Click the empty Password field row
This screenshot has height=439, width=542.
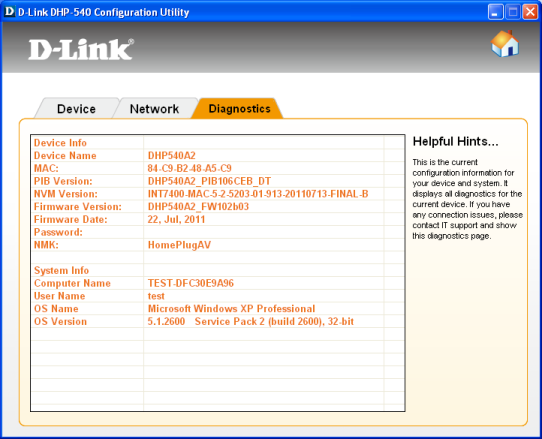click(217, 232)
